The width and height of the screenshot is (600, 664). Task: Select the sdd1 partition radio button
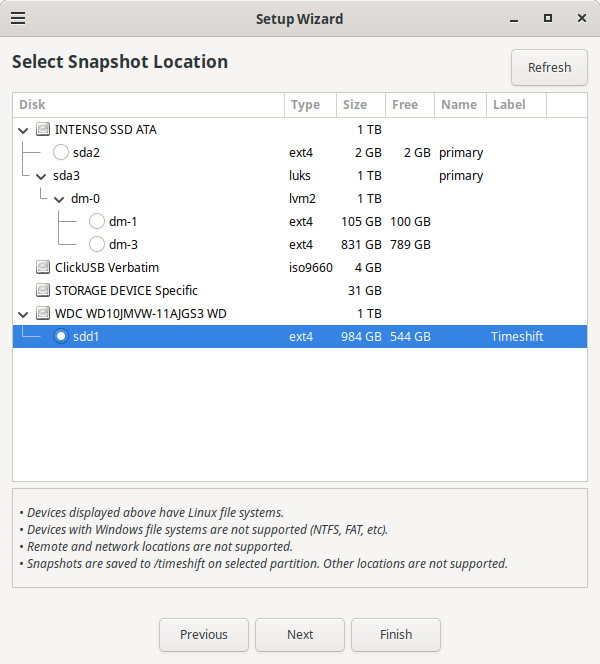coord(61,336)
